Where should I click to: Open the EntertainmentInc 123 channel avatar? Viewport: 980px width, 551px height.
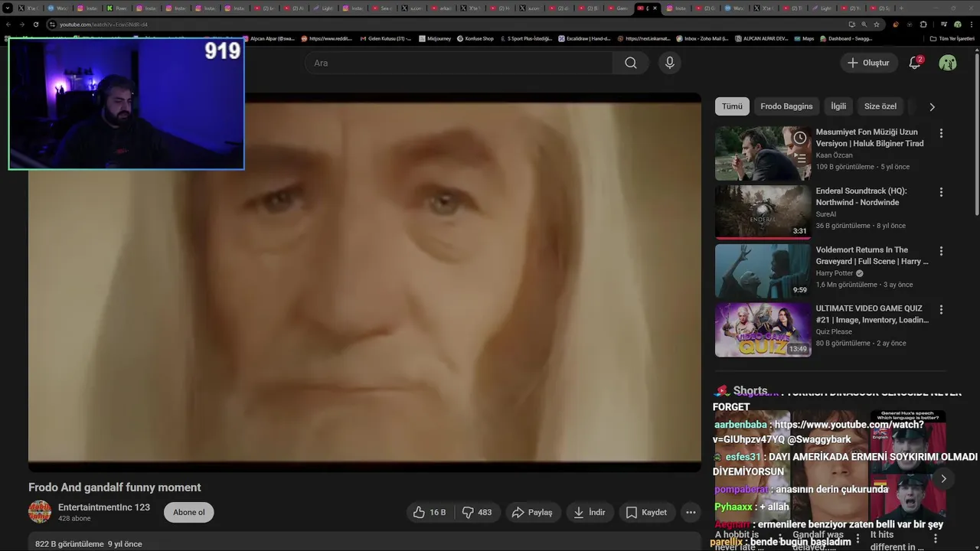coord(40,512)
